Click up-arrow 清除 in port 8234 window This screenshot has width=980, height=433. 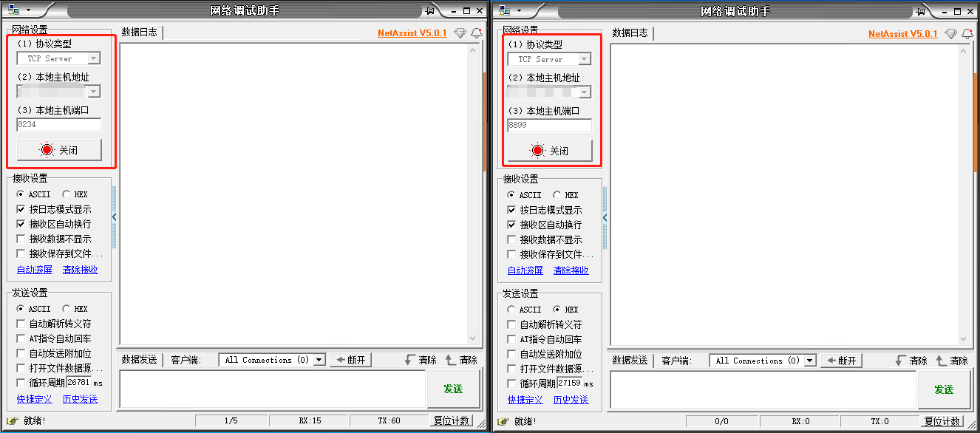tap(462, 360)
